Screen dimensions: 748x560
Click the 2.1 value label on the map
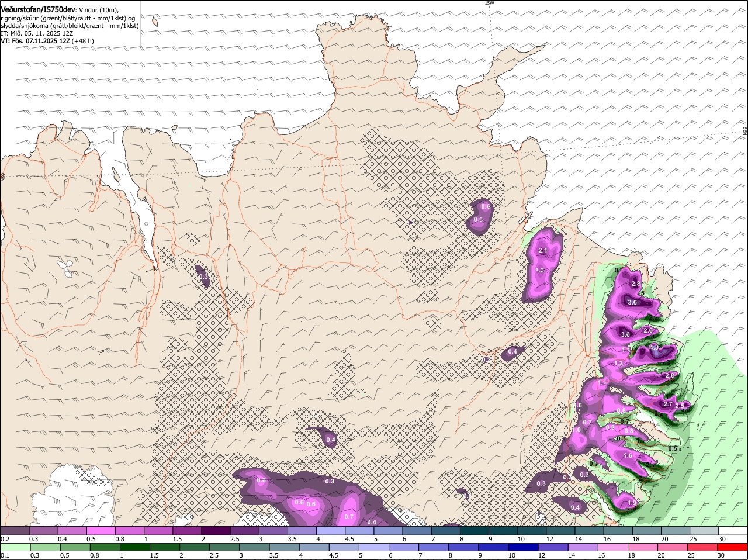(x=542, y=250)
